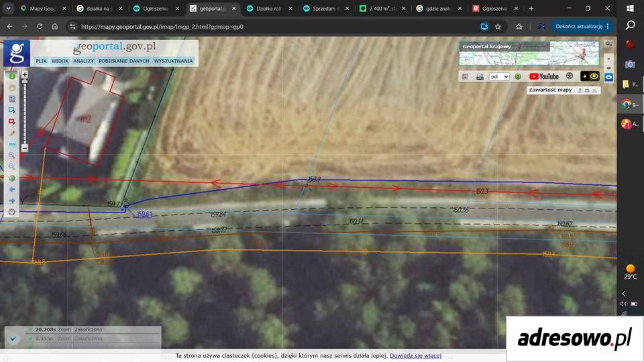This screenshot has height=362, width=644.
Task: Switch to the '2 400 m²' browser tab
Action: click(x=382, y=8)
